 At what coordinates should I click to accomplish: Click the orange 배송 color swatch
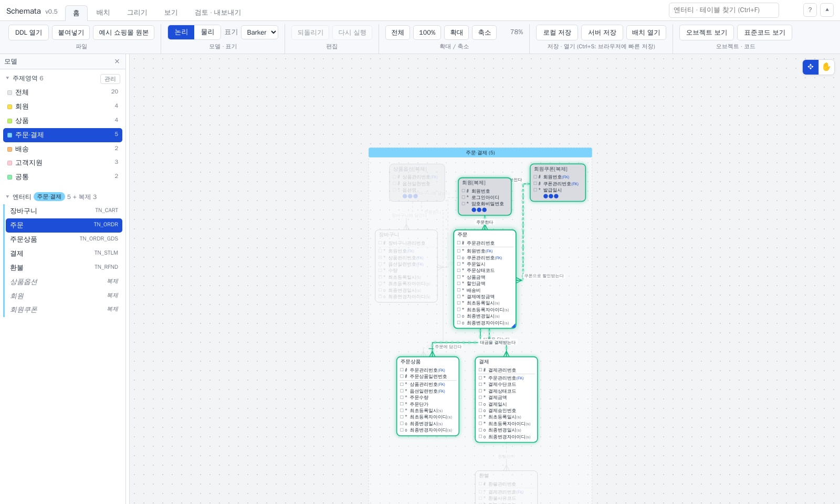tap(9, 149)
